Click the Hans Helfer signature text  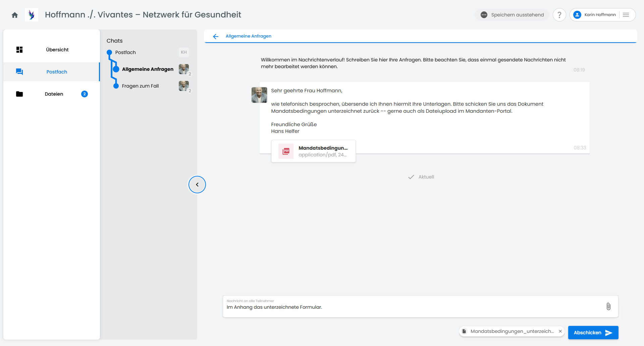(285, 131)
